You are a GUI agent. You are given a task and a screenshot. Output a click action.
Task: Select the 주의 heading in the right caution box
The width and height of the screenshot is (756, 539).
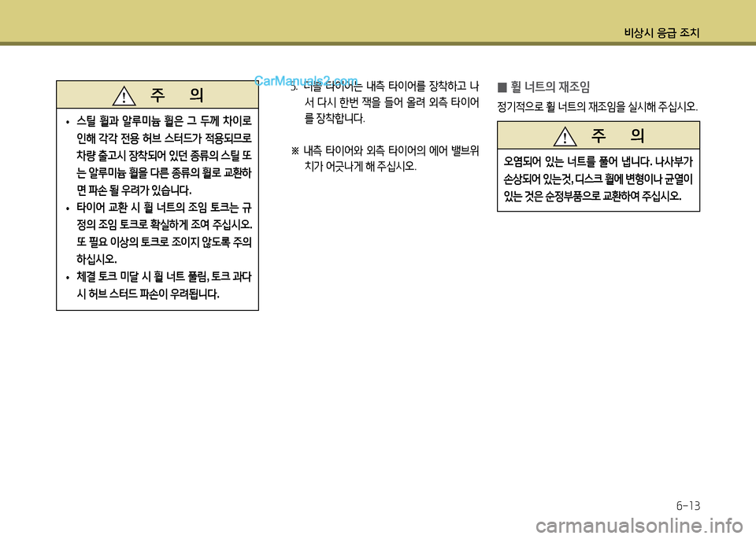[x=618, y=137]
